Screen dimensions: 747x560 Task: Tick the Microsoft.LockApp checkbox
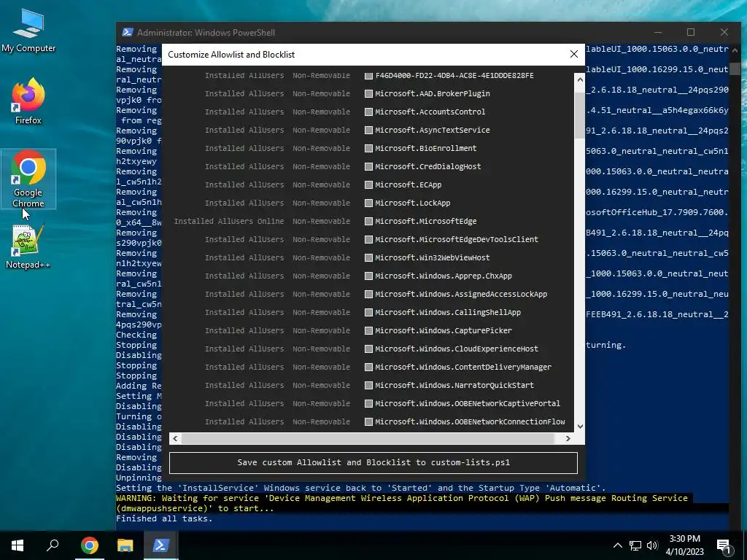coord(368,203)
